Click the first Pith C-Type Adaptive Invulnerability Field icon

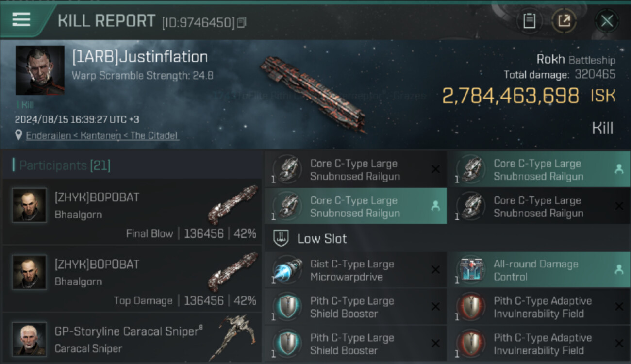point(471,307)
